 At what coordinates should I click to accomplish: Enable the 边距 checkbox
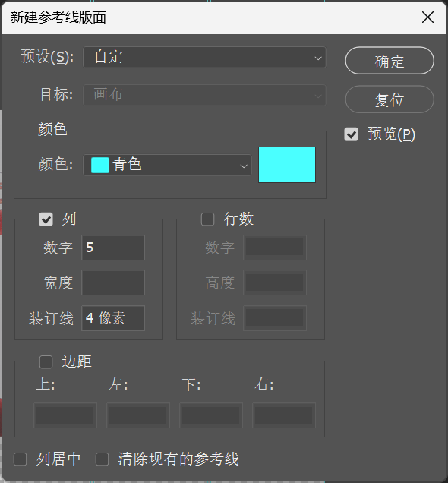tap(46, 361)
